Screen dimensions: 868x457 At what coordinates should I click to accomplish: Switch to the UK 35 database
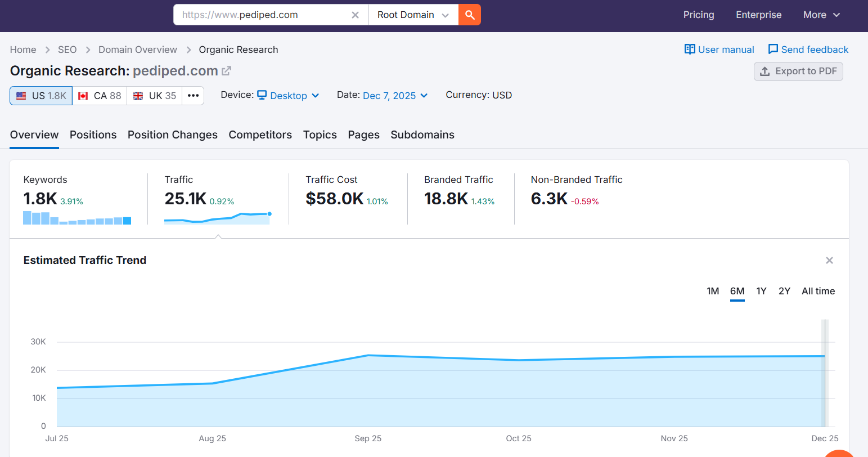point(155,96)
